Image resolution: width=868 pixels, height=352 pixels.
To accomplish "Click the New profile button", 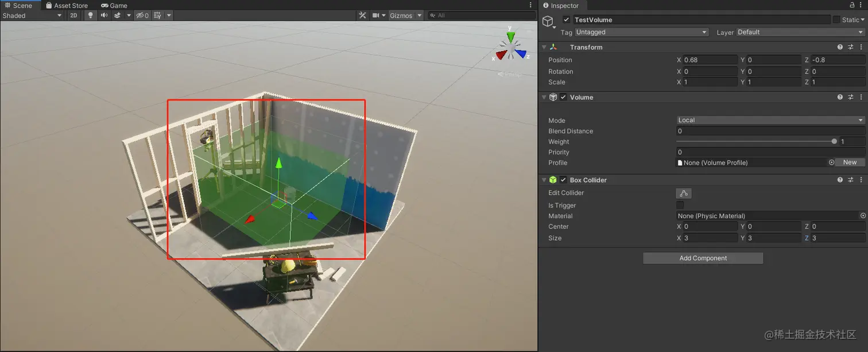I will pos(850,163).
